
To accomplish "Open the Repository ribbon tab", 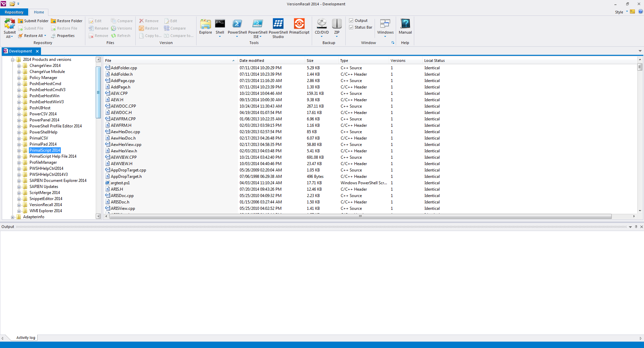I will 14,12.
